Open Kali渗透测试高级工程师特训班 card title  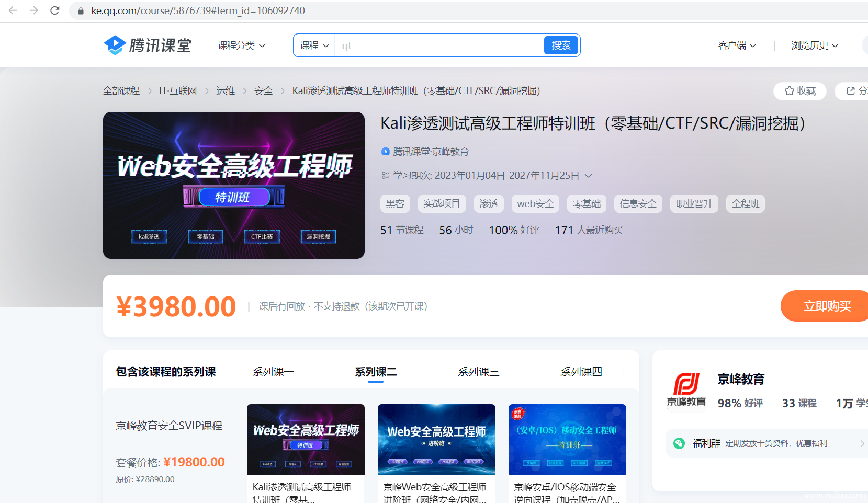coord(302,493)
